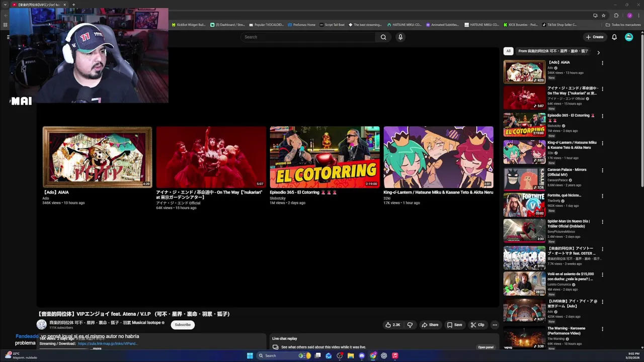
Task: Open Discord from the taskbar
Action: tap(362, 356)
